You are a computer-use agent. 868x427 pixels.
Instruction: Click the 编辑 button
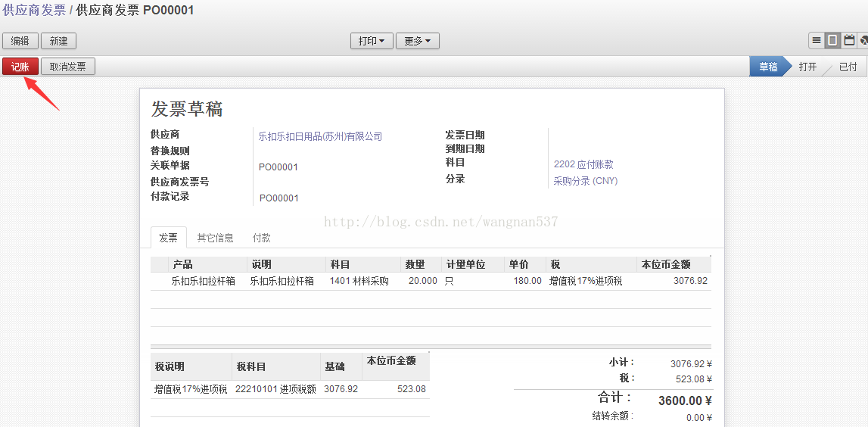(20, 41)
